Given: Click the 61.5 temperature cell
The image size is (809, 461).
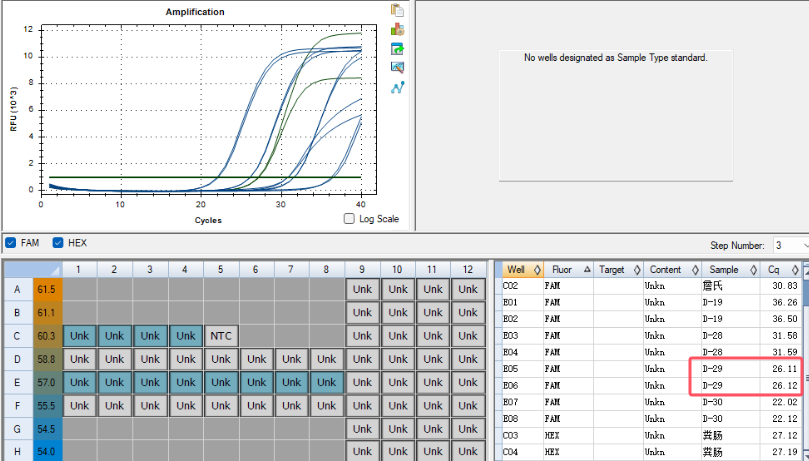Looking at the screenshot, I should click(47, 289).
